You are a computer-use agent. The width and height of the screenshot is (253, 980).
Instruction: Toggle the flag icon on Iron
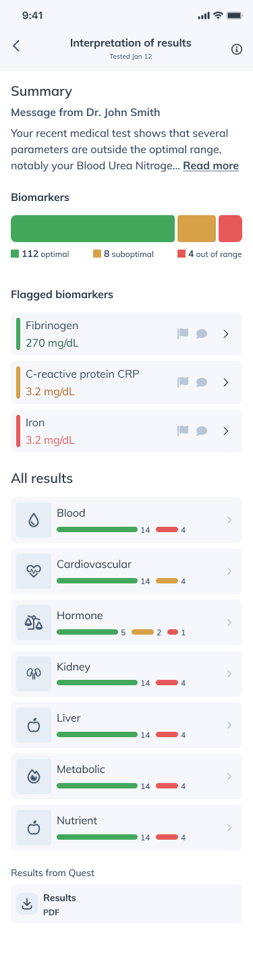[182, 430]
